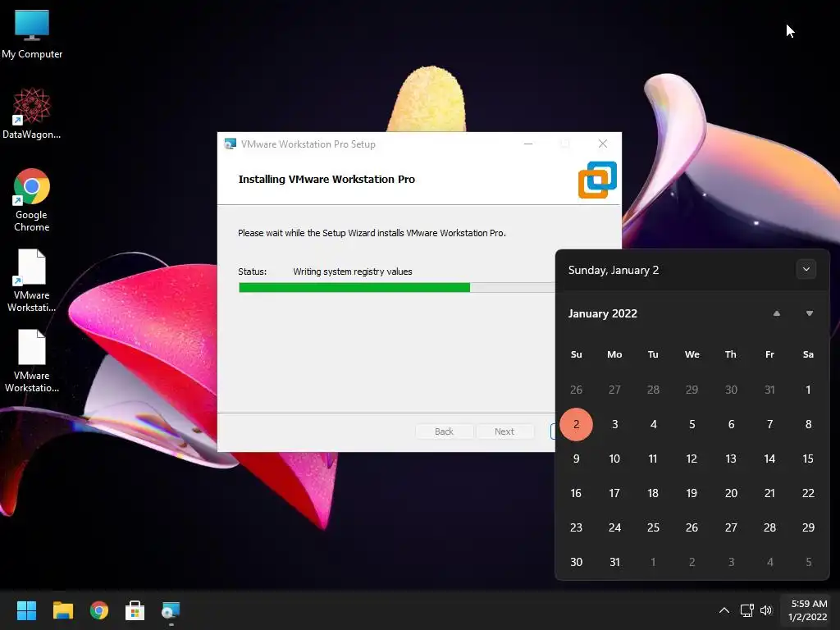Screen dimensions: 840x630
Task: Select February 5 in the calendar's last row
Action: (x=808, y=562)
